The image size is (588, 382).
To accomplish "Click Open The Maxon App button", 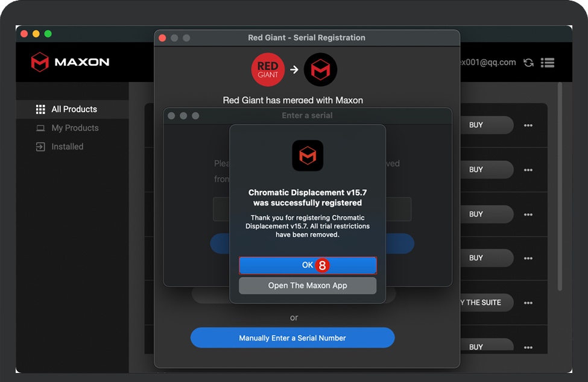I will [308, 286].
